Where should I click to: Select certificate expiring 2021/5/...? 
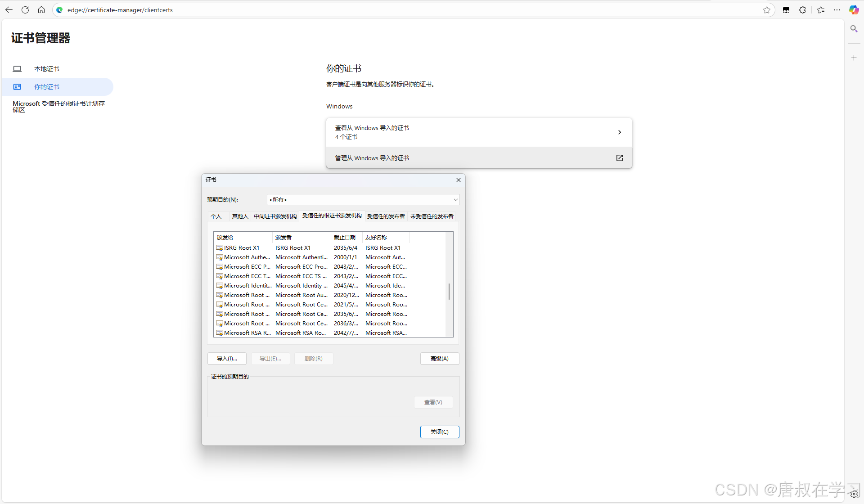(x=312, y=305)
